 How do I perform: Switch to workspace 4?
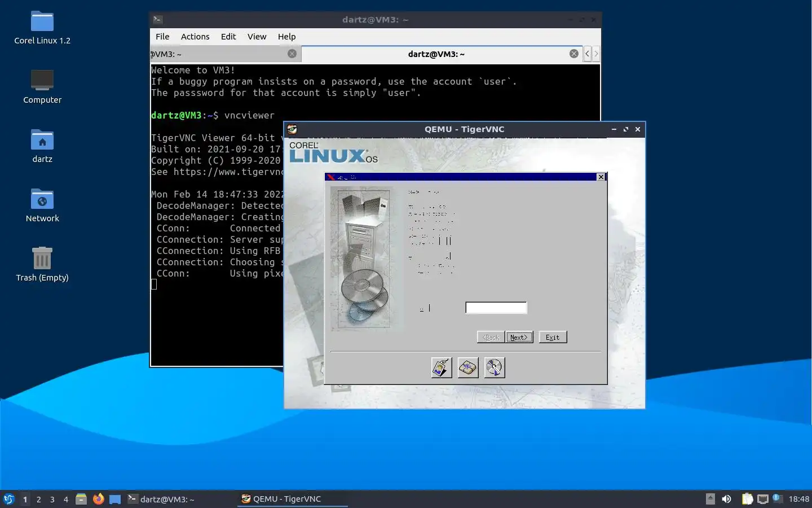[x=65, y=499]
